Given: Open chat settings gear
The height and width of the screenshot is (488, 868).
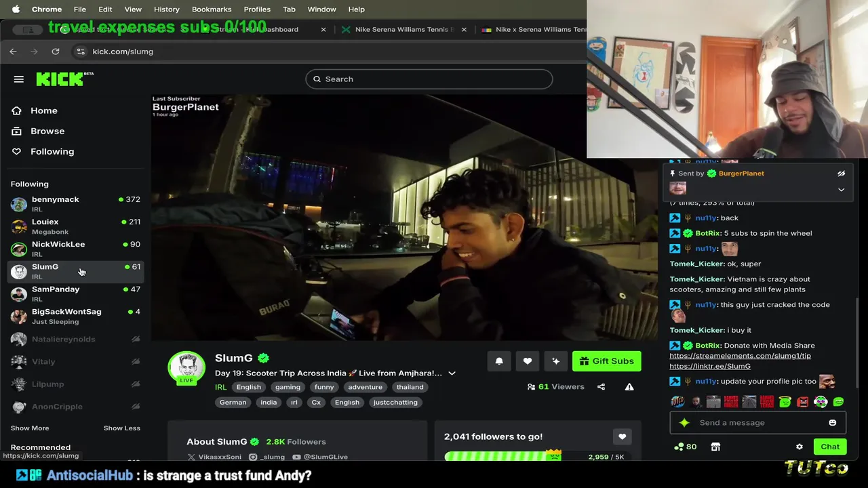Looking at the screenshot, I should [800, 447].
